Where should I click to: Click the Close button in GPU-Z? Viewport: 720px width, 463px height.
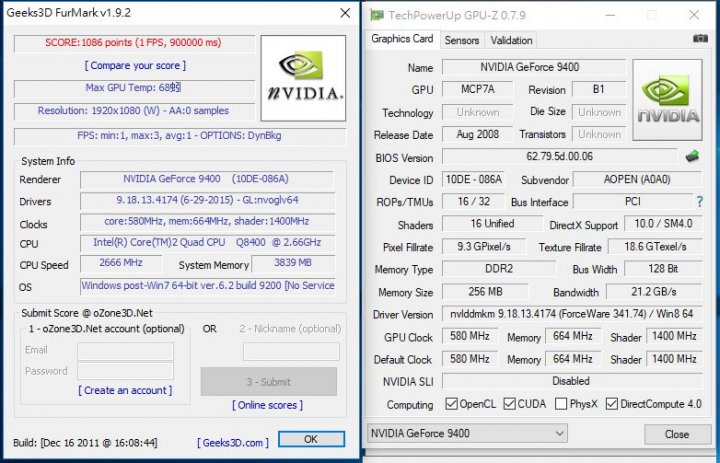[x=677, y=434]
